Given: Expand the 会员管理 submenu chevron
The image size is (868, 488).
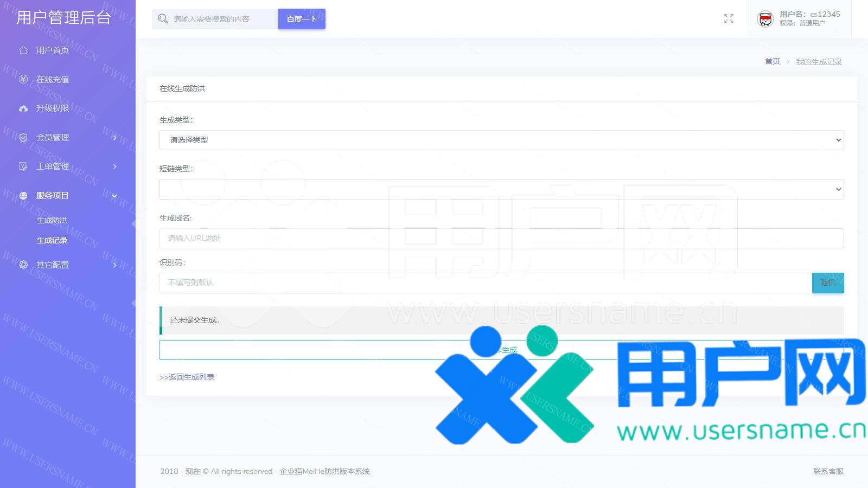Looking at the screenshot, I should 114,138.
